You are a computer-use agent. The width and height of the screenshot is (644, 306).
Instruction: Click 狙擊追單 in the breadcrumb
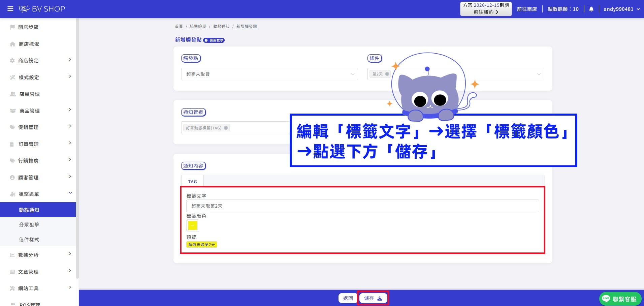point(198,26)
